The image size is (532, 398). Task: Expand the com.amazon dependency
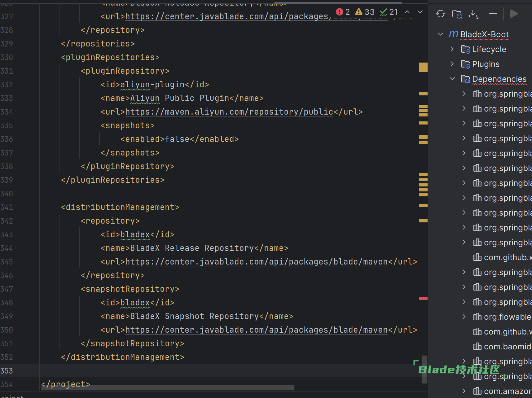point(464,391)
